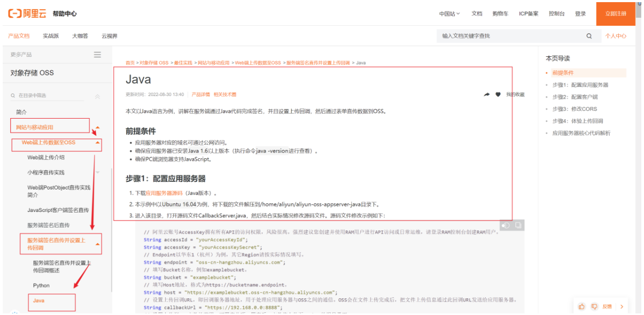This screenshot has height=315, width=644.
Task: Click the heart favorite icon
Action: click(x=498, y=94)
